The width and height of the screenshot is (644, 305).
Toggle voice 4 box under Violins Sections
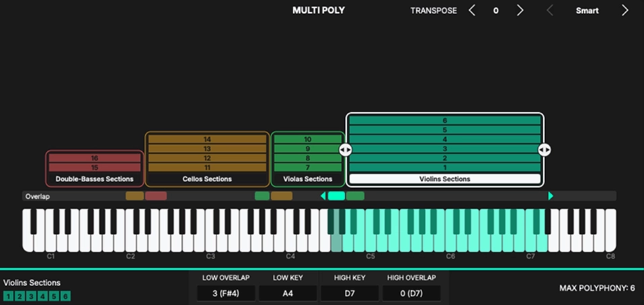pos(42,296)
